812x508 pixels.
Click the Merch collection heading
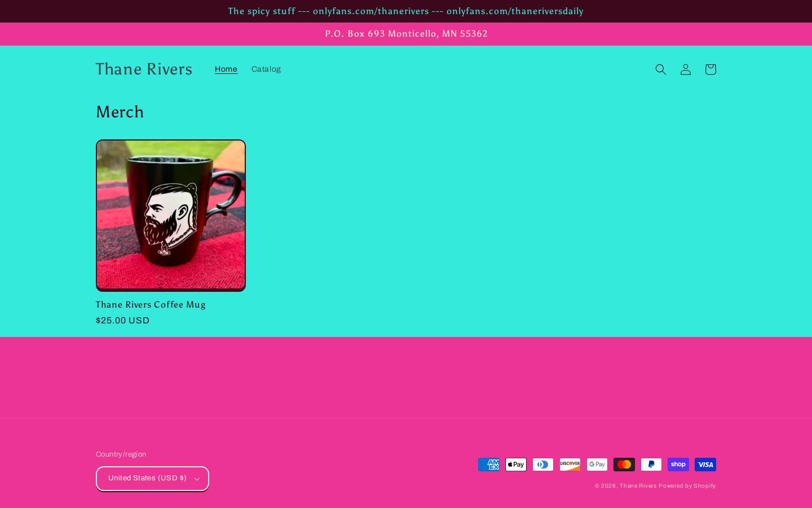click(120, 112)
